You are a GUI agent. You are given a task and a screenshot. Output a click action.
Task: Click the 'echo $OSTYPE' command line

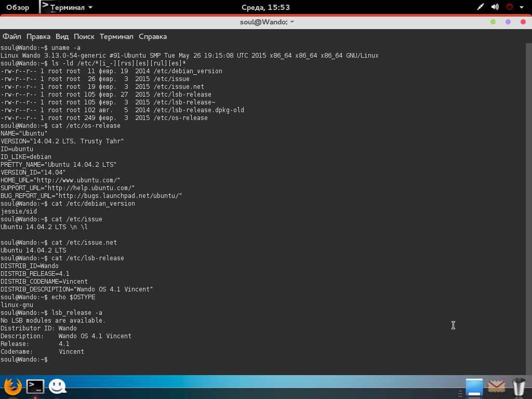pyautogui.click(x=48, y=298)
